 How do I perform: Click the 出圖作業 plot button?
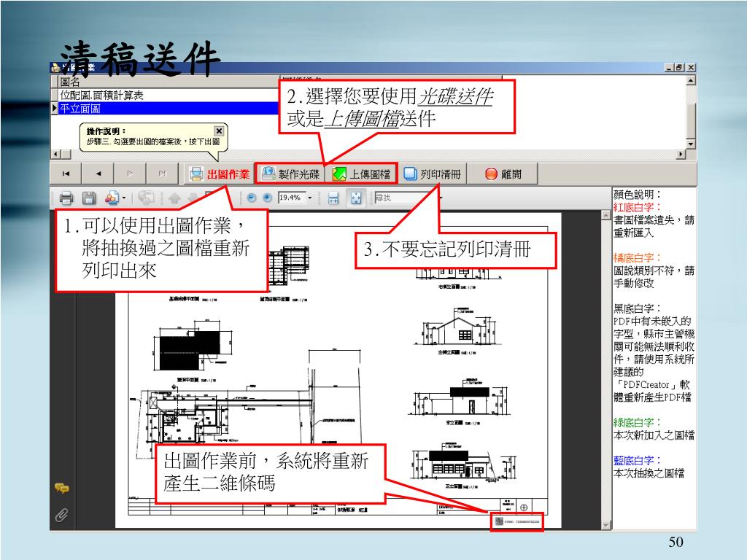pos(219,174)
